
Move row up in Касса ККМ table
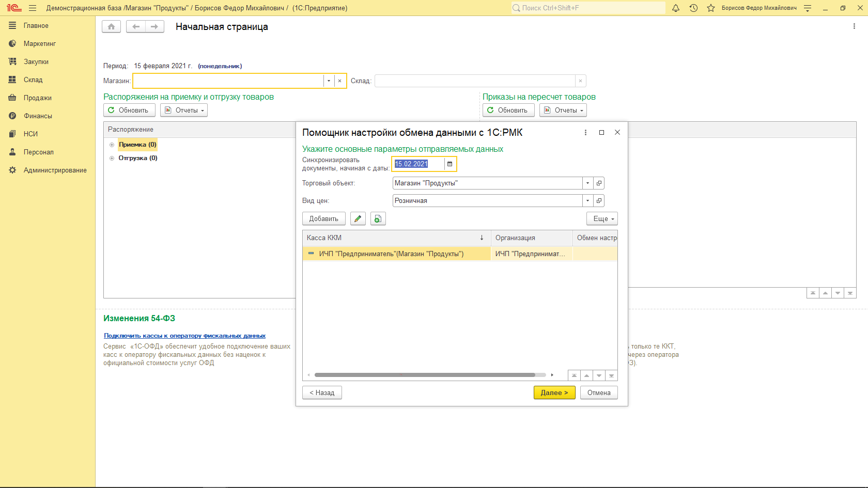[x=586, y=375]
